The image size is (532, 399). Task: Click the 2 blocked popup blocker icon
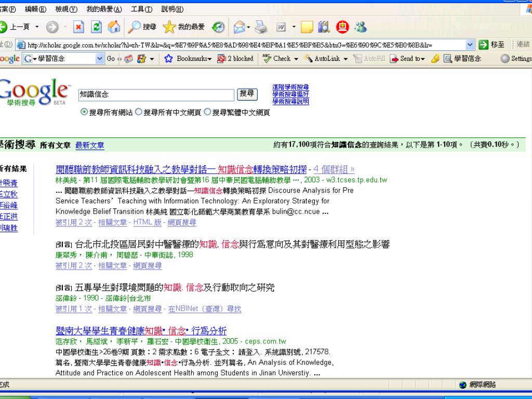[235, 59]
